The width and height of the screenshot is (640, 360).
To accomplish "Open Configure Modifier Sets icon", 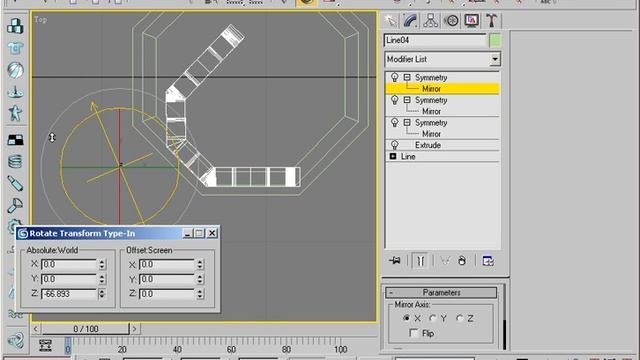I will point(488,260).
